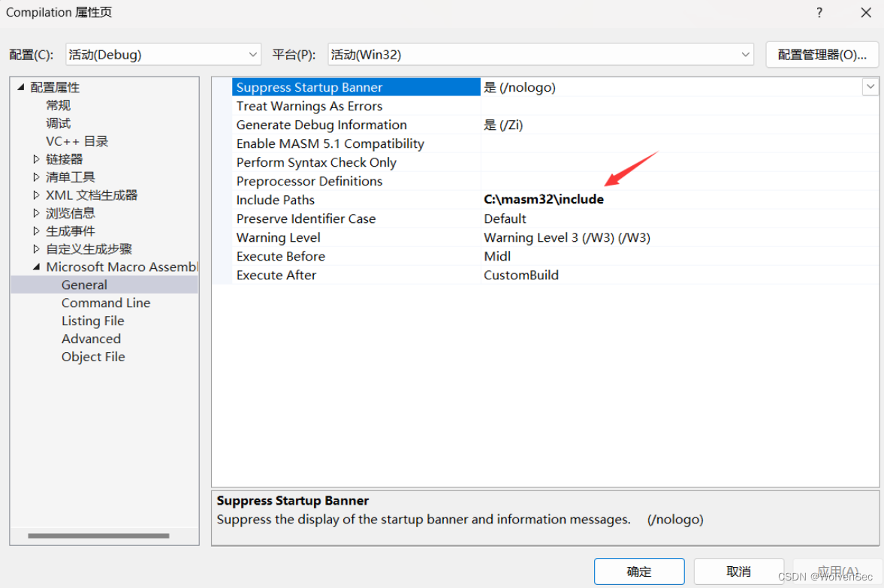Image resolution: width=884 pixels, height=588 pixels.
Task: Select the Microsoft Macro Assembler tree item
Action: (x=122, y=267)
